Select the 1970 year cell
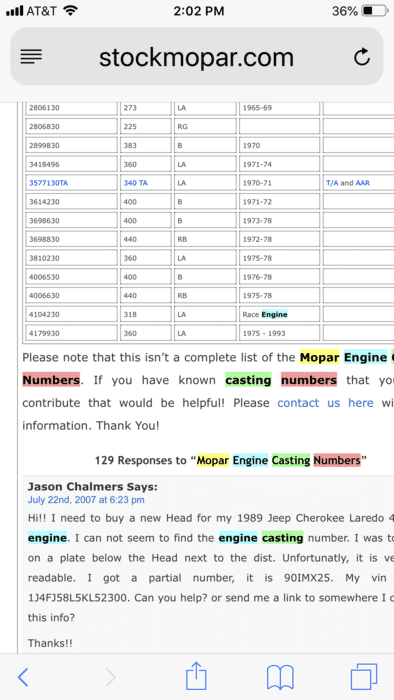This screenshot has height=700, width=394. [x=279, y=146]
